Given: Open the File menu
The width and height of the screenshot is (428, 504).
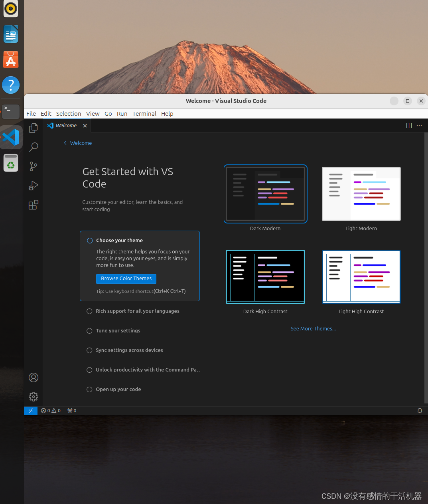Looking at the screenshot, I should point(31,114).
